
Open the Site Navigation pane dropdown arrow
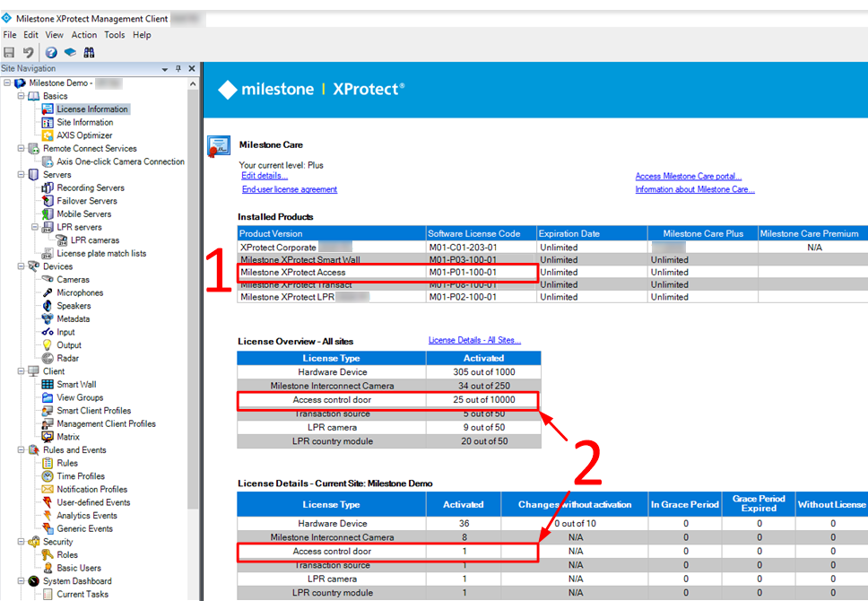coord(164,69)
